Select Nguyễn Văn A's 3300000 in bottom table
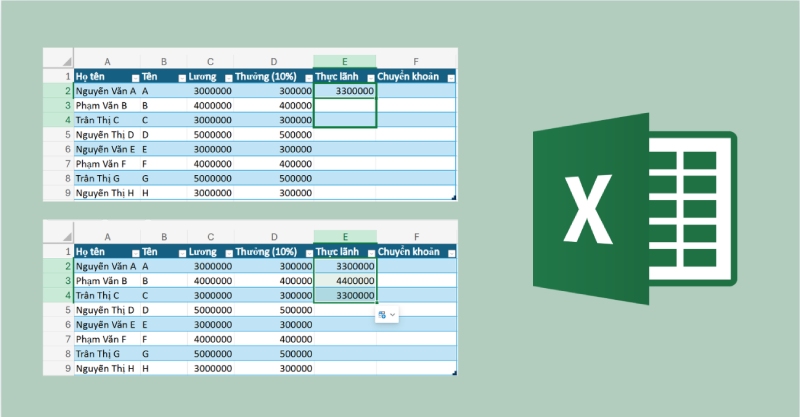The width and height of the screenshot is (800, 417). tap(345, 266)
